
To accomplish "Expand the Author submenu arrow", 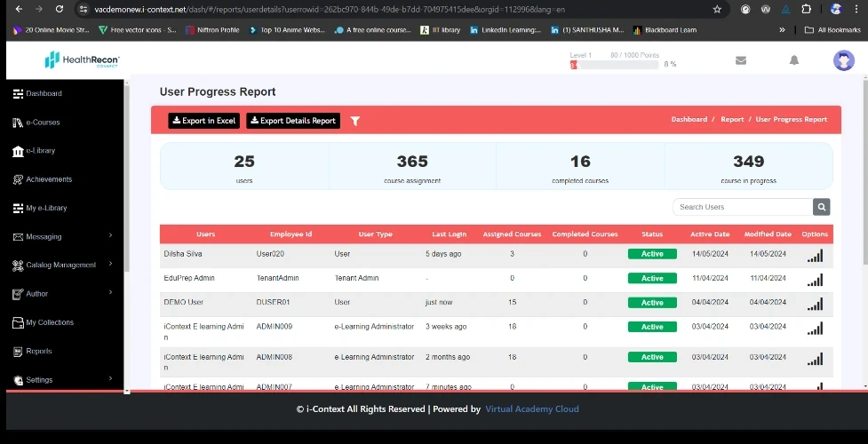I will tap(111, 293).
